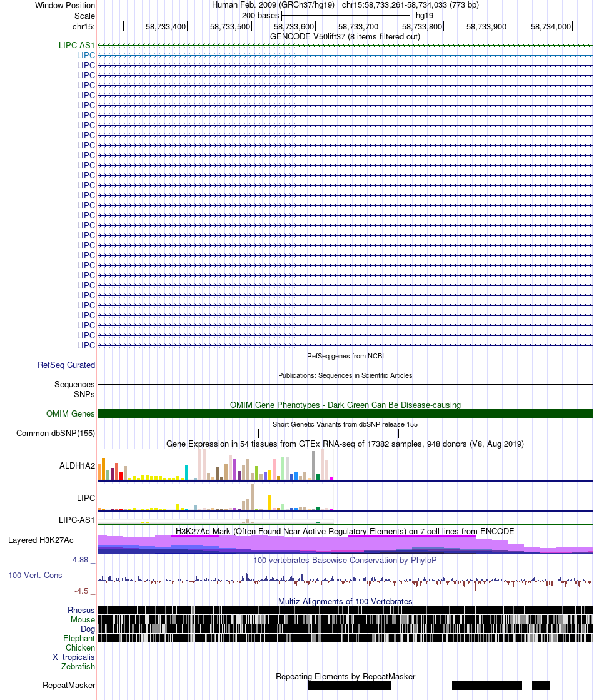Click the Dog alignment row label
594x700 pixels.
point(88,629)
